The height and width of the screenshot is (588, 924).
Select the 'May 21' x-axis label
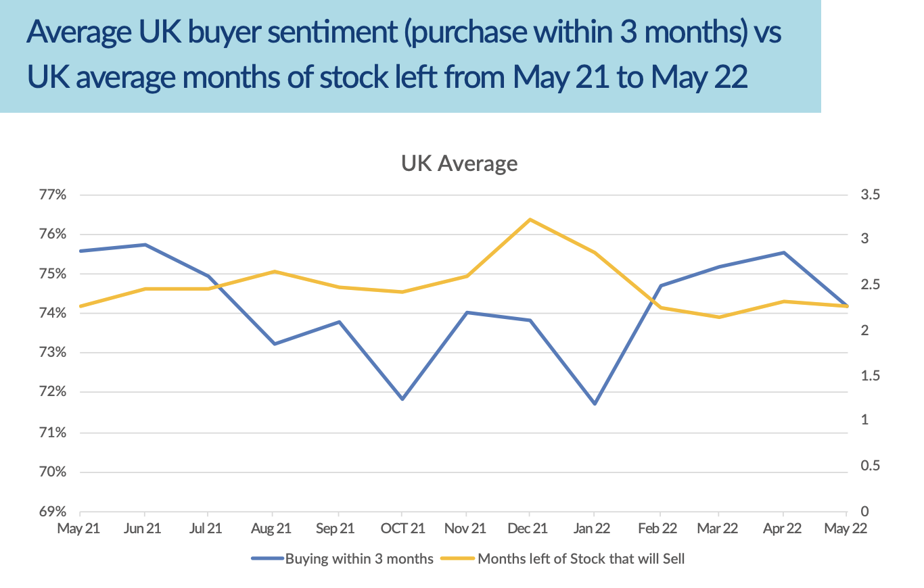coord(79,529)
